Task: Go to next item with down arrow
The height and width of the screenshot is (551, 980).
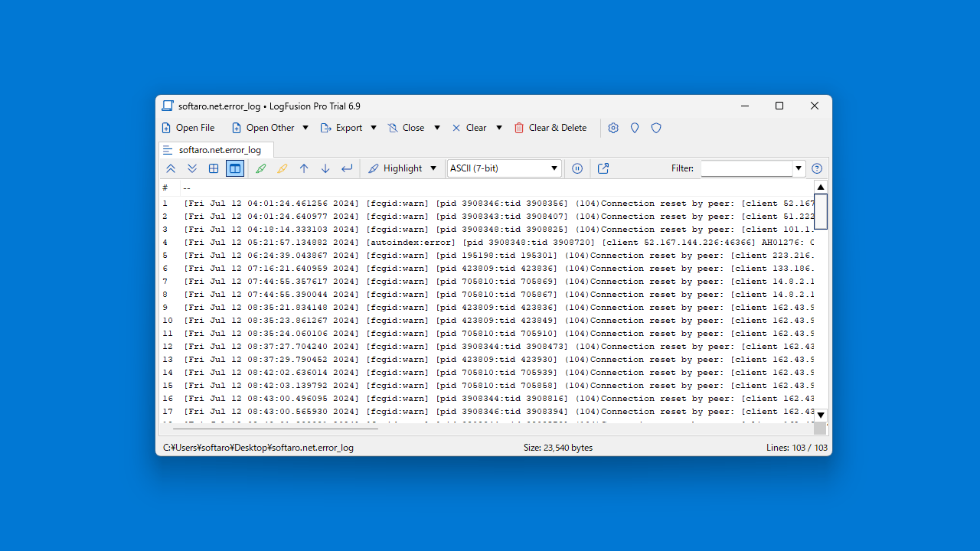Action: (325, 168)
